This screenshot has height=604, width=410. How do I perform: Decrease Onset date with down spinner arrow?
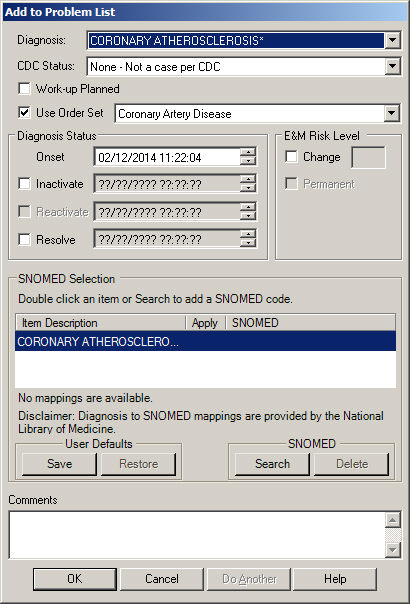point(248,161)
